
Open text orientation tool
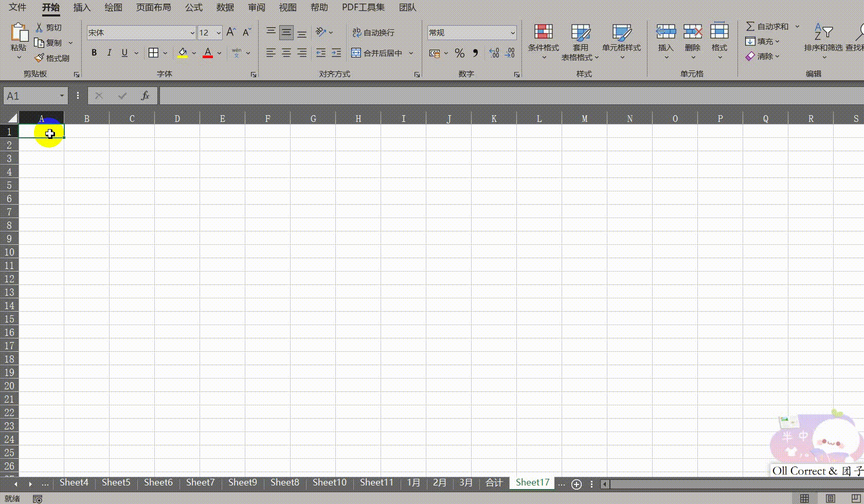(x=321, y=32)
